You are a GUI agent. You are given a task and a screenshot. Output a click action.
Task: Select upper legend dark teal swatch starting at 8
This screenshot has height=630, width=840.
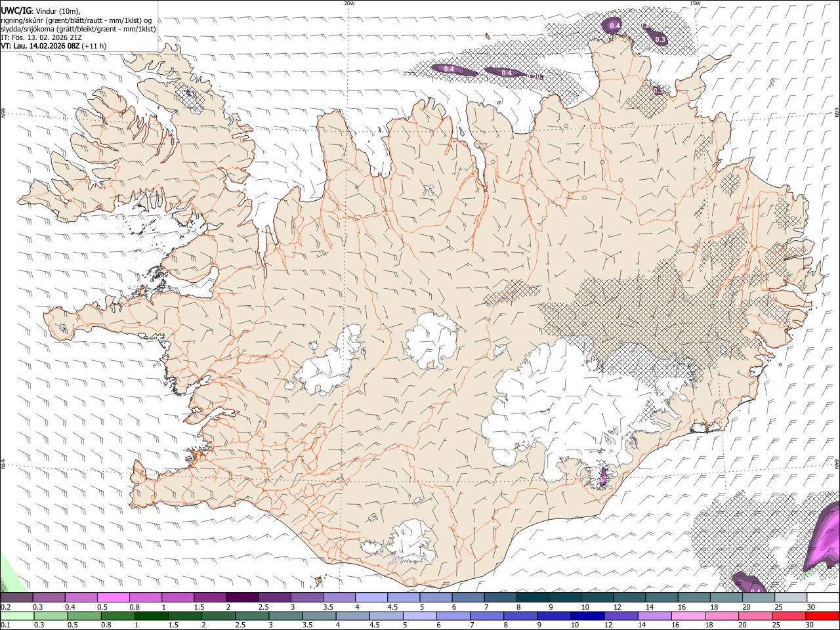tap(532, 598)
